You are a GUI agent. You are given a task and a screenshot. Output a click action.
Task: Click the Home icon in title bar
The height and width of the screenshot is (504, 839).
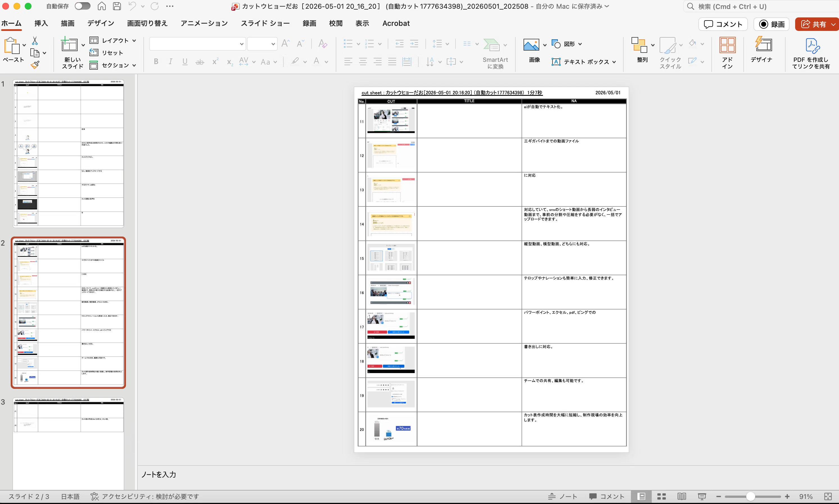tap(101, 6)
